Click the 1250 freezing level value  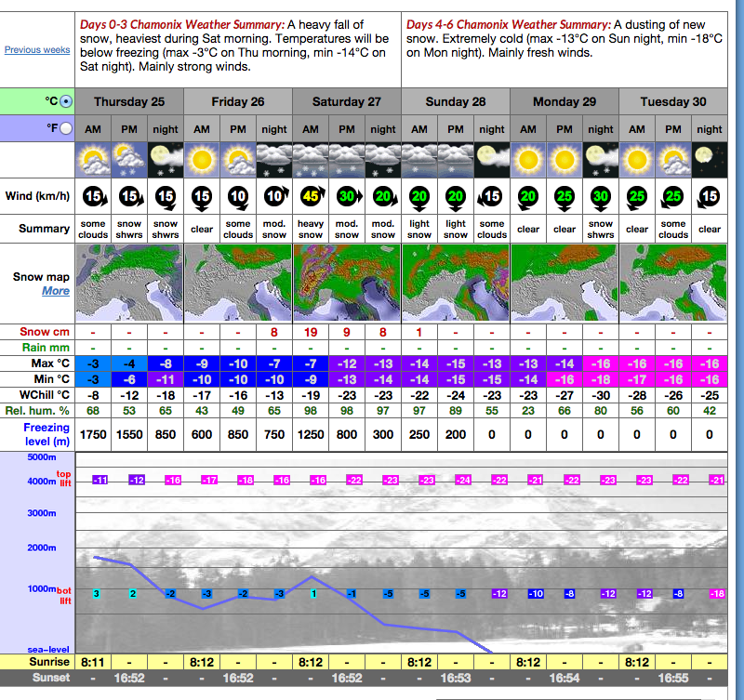point(311,434)
